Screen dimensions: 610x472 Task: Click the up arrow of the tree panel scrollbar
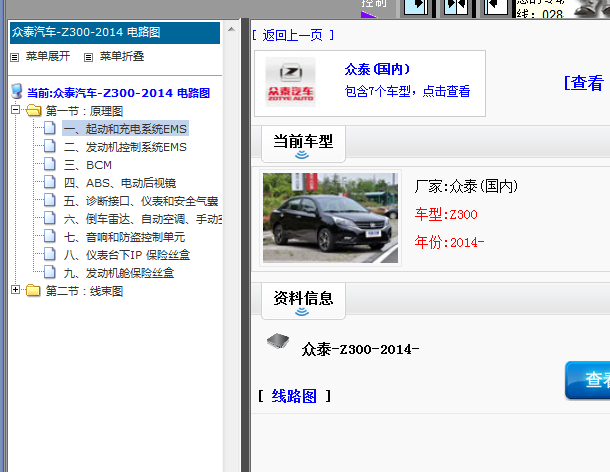pos(231,29)
